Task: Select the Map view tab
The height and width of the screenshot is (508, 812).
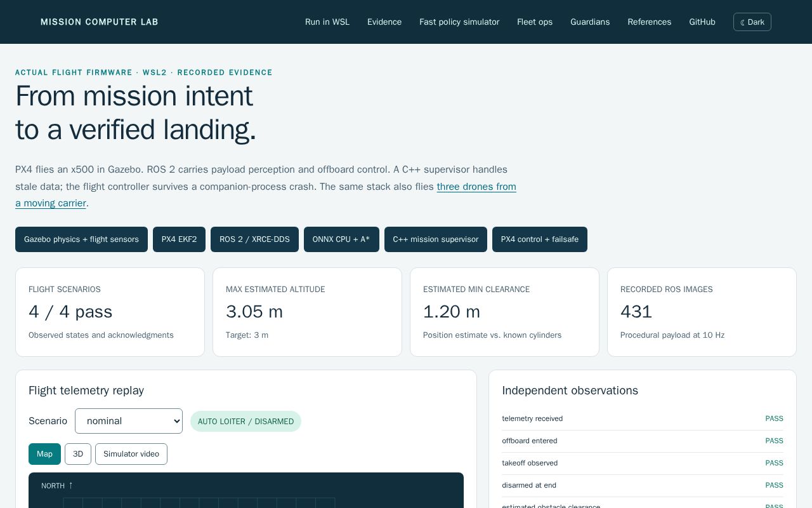Action: [x=44, y=454]
